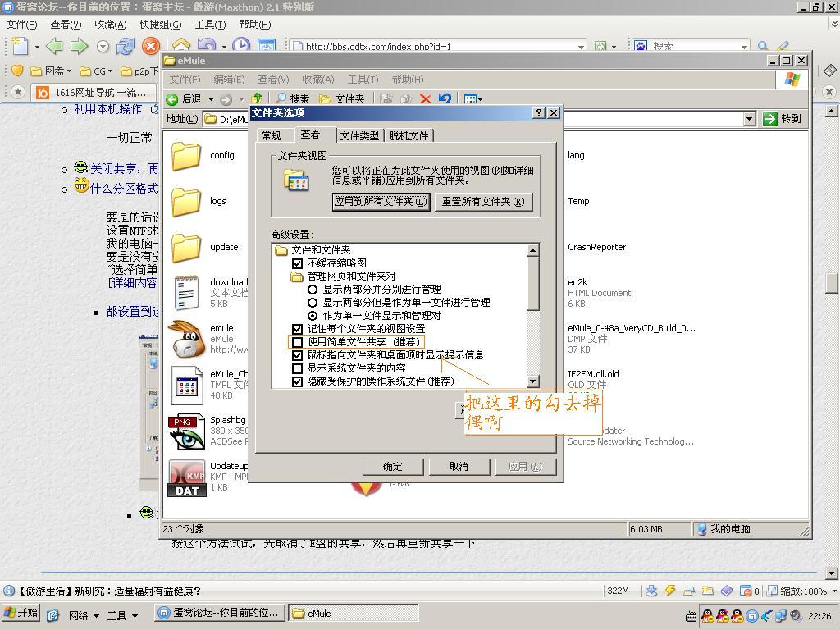
Task: Open the dropdown arrow next to '后退'
Action: 211,99
